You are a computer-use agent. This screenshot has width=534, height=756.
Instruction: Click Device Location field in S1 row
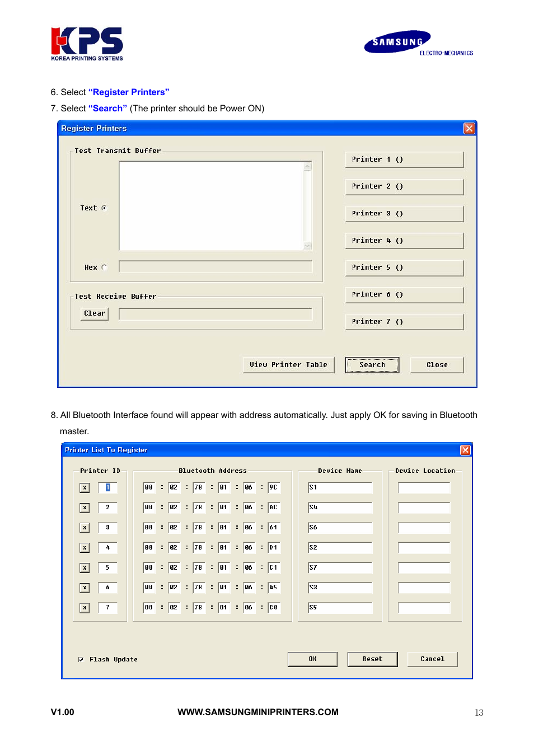coord(424,487)
